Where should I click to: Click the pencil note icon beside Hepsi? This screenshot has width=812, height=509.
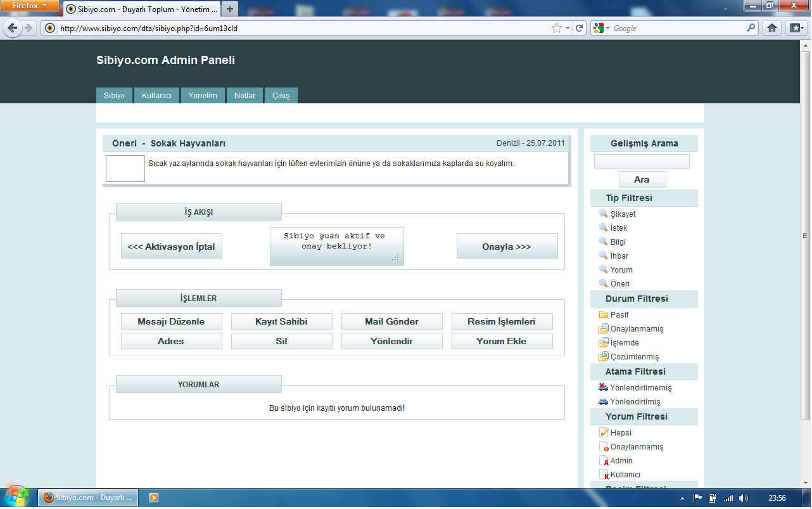604,433
